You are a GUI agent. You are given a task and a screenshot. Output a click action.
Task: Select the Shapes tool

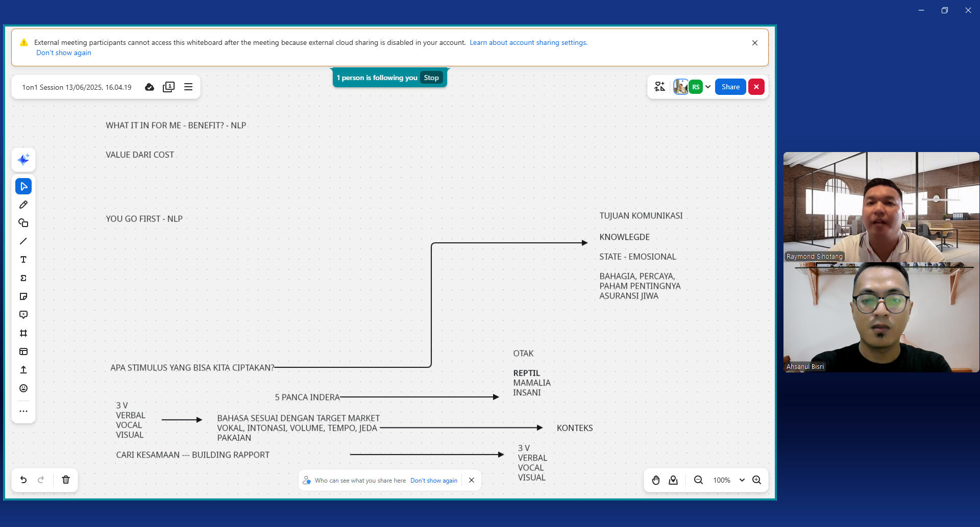tap(23, 223)
